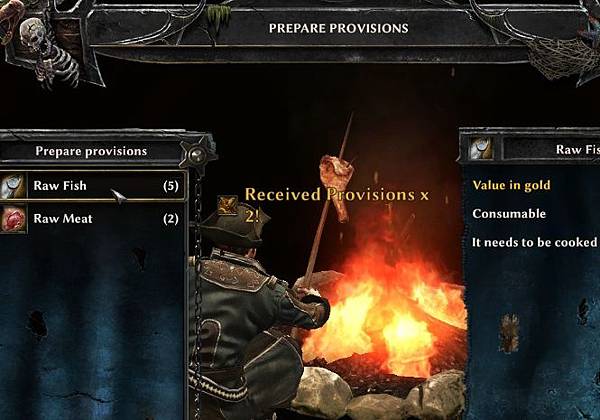
Task: Click the Prepare provisions panel header
Action: [91, 151]
